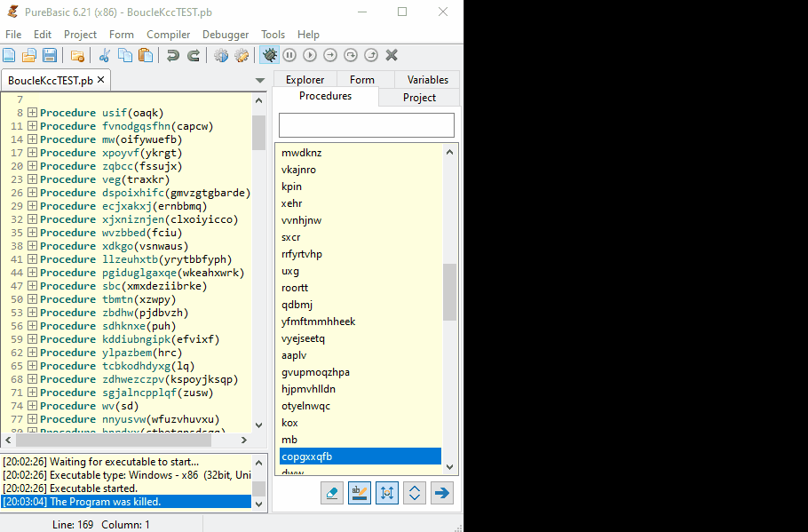Click the eraser icon below procedure list

pos(333,493)
